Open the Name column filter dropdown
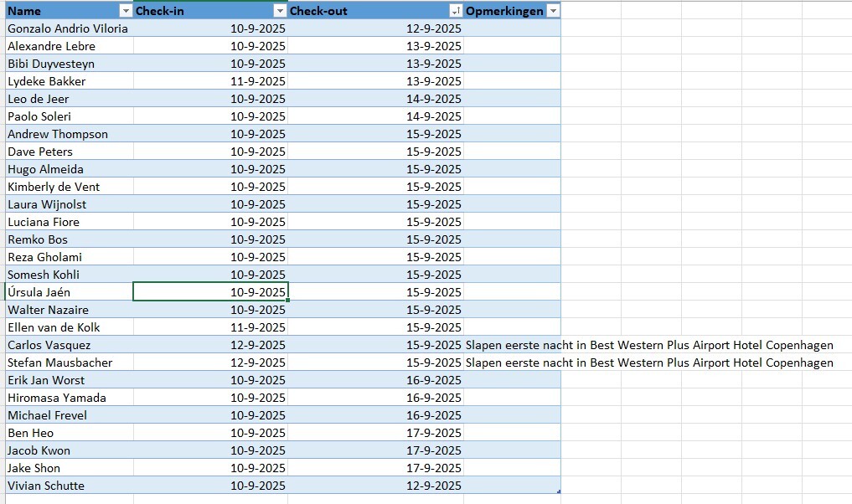The height and width of the screenshot is (504, 852). [126, 11]
